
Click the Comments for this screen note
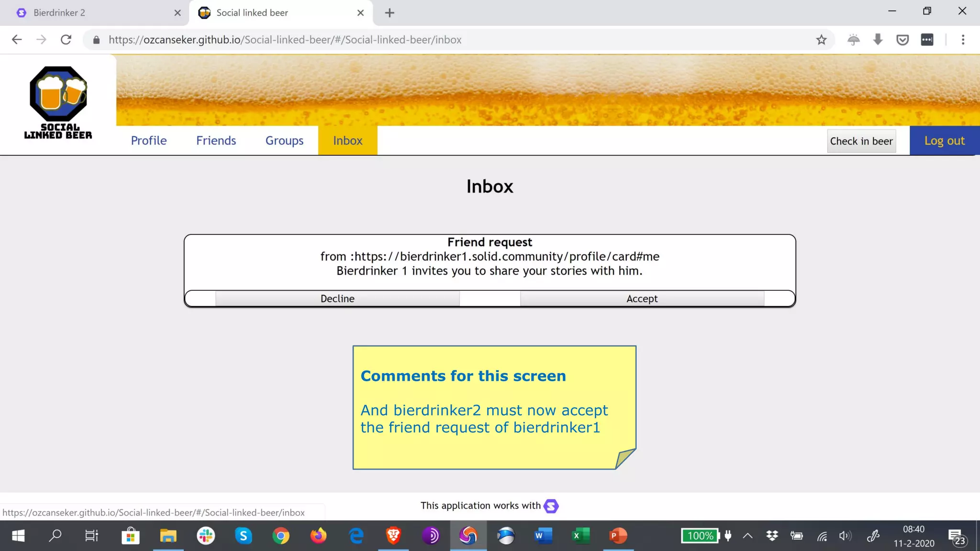click(494, 408)
